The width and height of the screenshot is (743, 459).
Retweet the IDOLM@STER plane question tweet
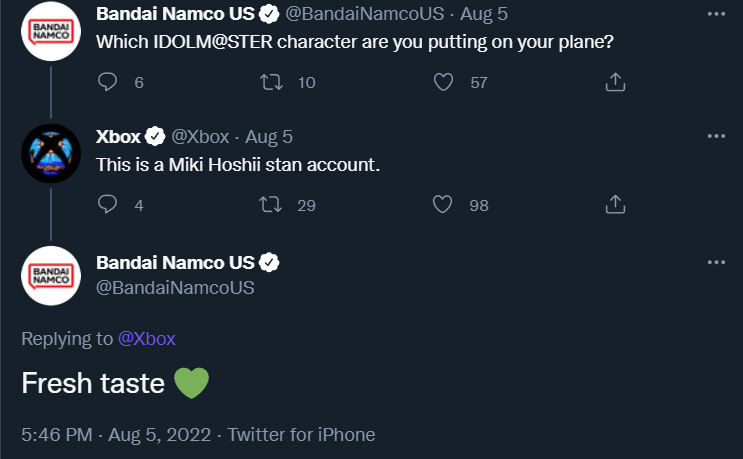tap(268, 82)
